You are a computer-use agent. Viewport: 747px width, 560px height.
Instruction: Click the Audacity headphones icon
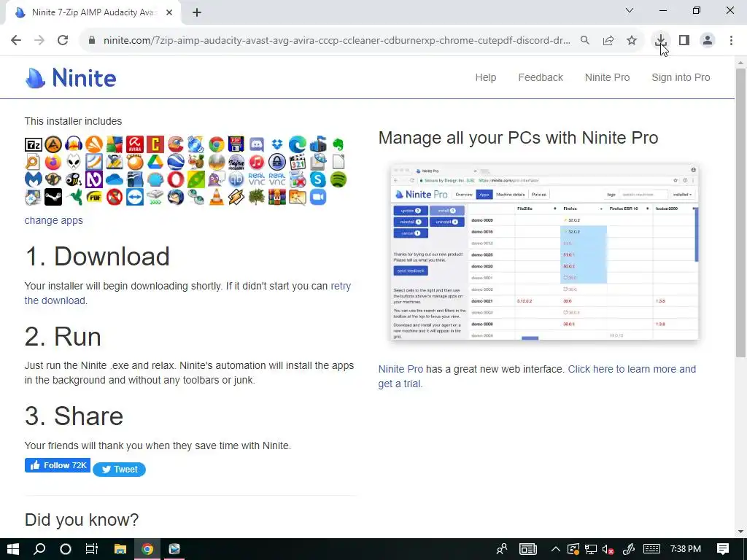click(x=74, y=144)
